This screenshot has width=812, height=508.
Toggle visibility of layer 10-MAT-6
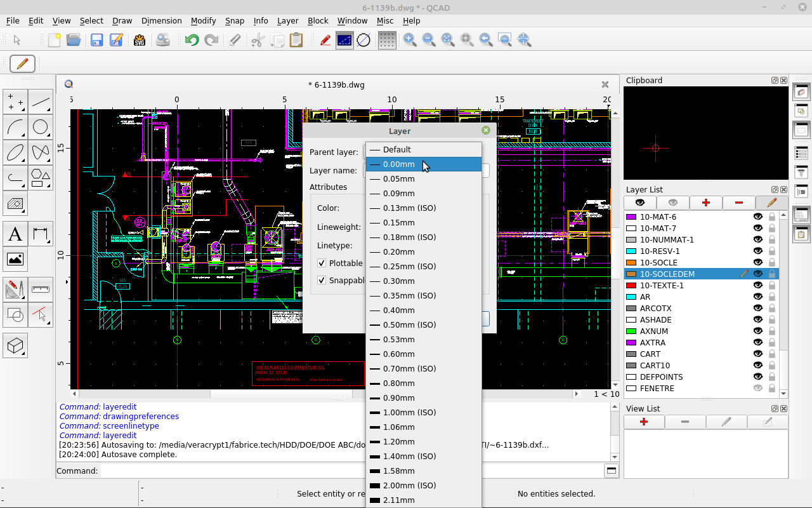(757, 217)
